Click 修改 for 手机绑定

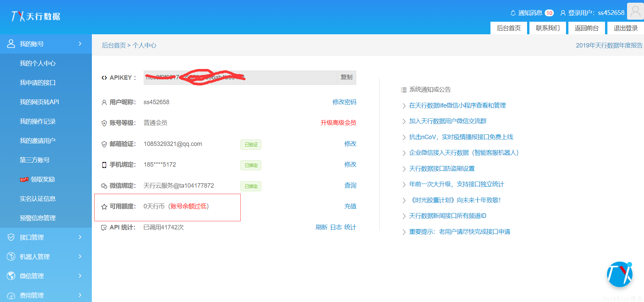(x=350, y=165)
